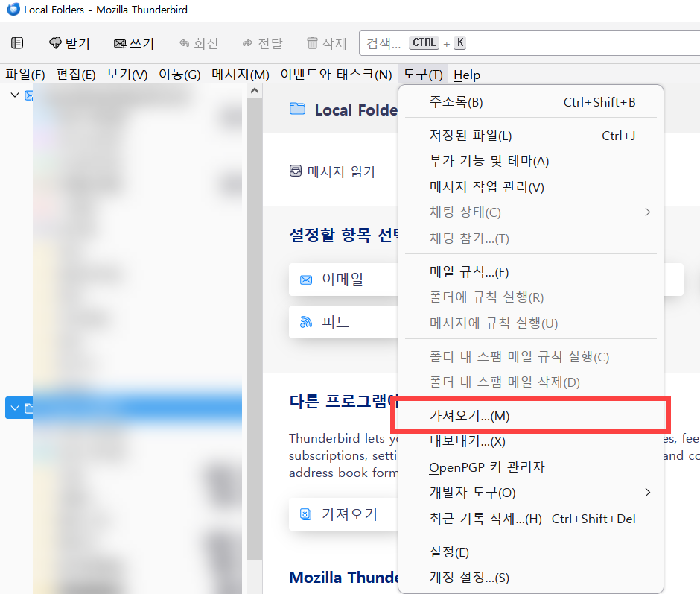The image size is (700, 594).
Task: Click the folder pane scroll-up arrow
Action: pos(255,91)
